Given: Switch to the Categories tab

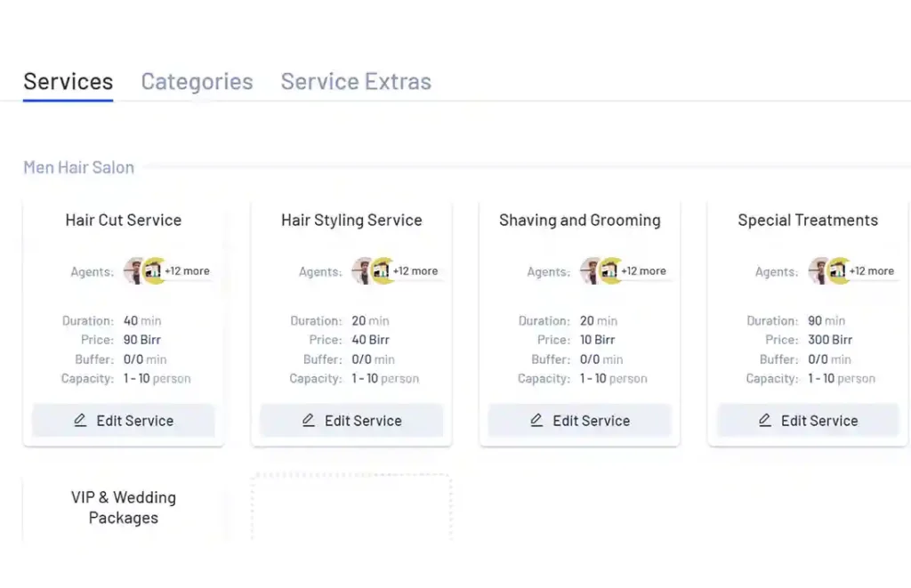Looking at the screenshot, I should click(x=197, y=82).
